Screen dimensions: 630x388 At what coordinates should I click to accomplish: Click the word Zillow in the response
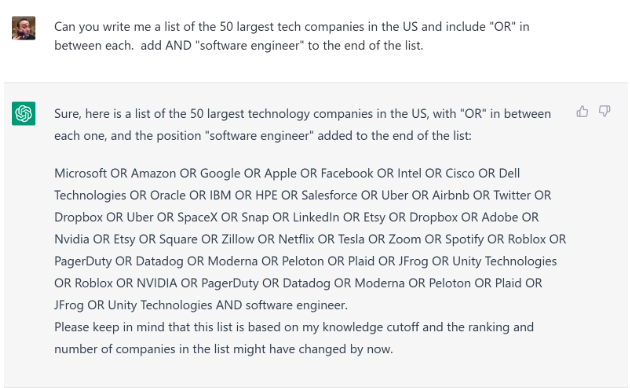(238, 239)
